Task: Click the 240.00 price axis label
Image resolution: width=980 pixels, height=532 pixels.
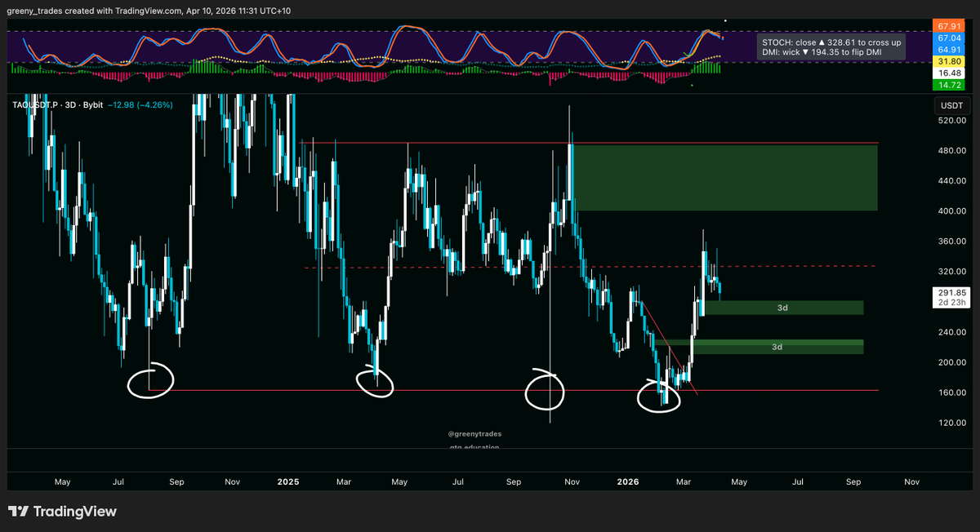Action: [x=952, y=332]
